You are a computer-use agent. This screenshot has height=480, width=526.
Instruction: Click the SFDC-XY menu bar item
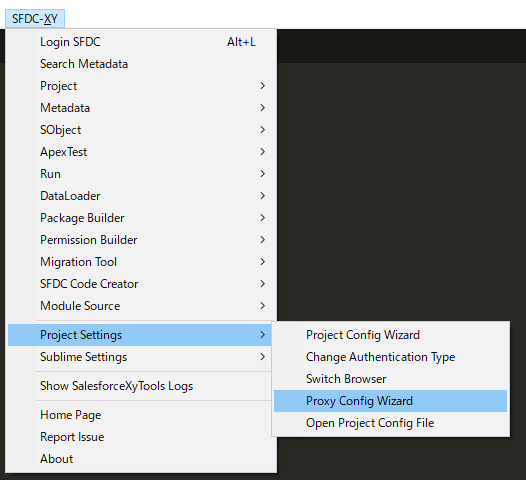click(35, 19)
